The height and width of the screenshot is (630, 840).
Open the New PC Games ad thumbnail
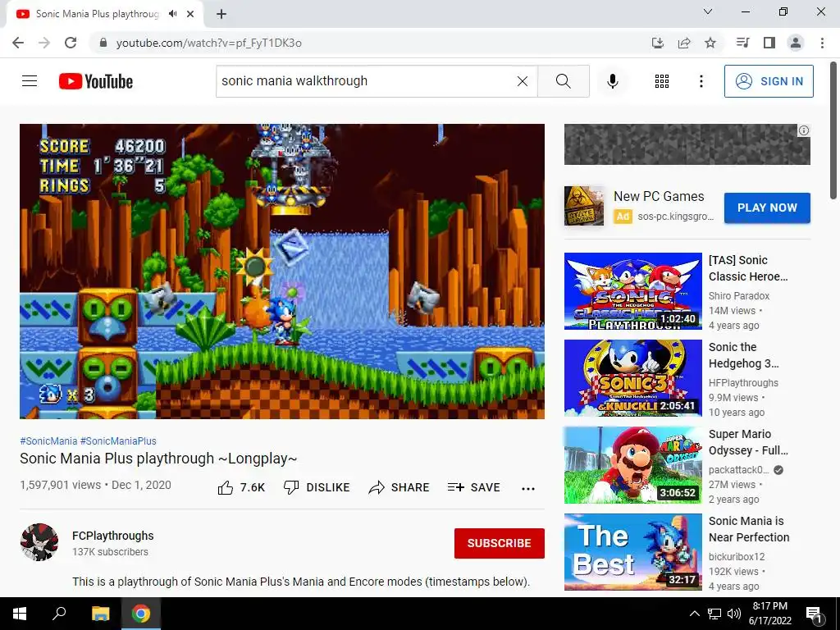coord(584,206)
